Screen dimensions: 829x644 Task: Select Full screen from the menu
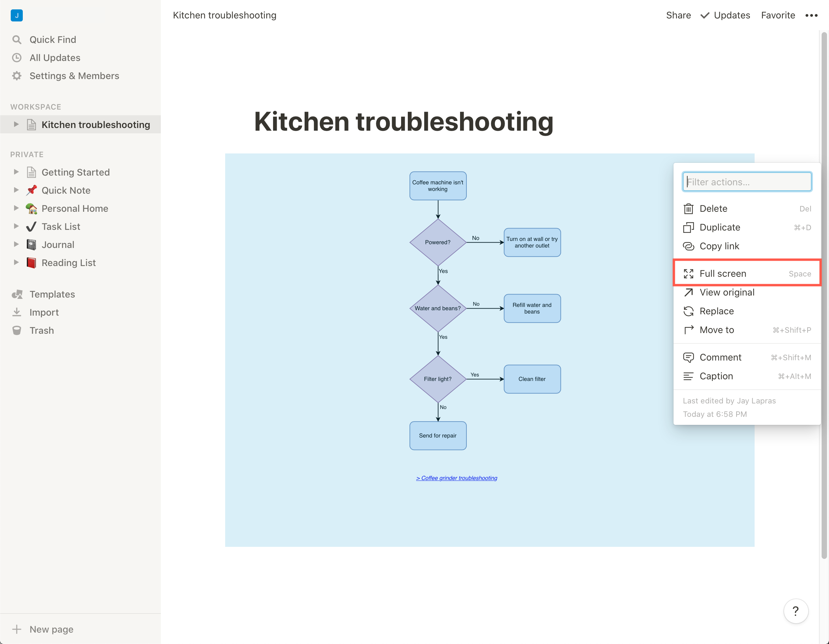723,274
